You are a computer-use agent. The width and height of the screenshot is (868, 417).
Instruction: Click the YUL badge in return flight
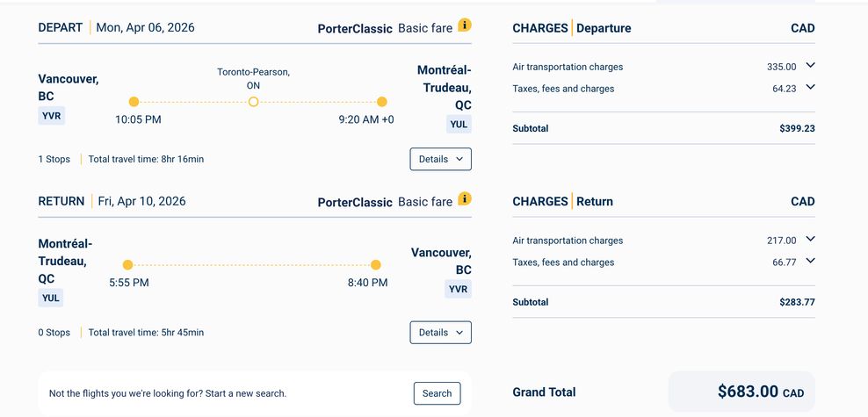tap(51, 298)
